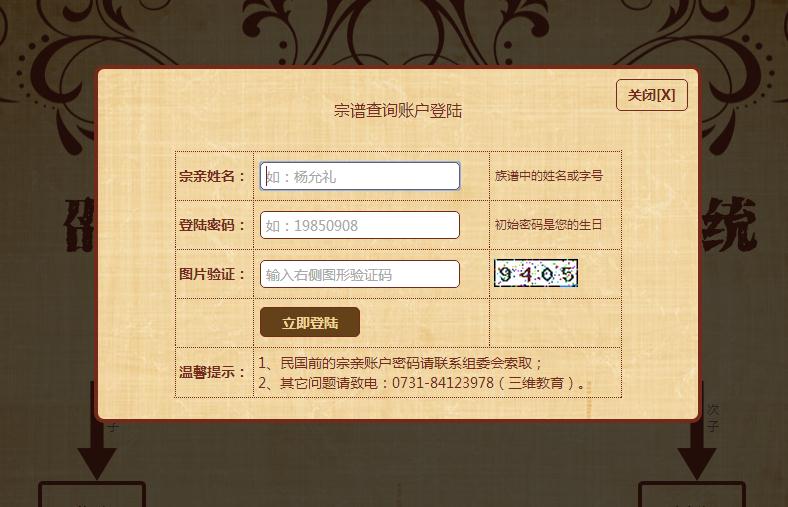Select the 登陆密码 password input box
The height and width of the screenshot is (507, 788).
(x=360, y=225)
